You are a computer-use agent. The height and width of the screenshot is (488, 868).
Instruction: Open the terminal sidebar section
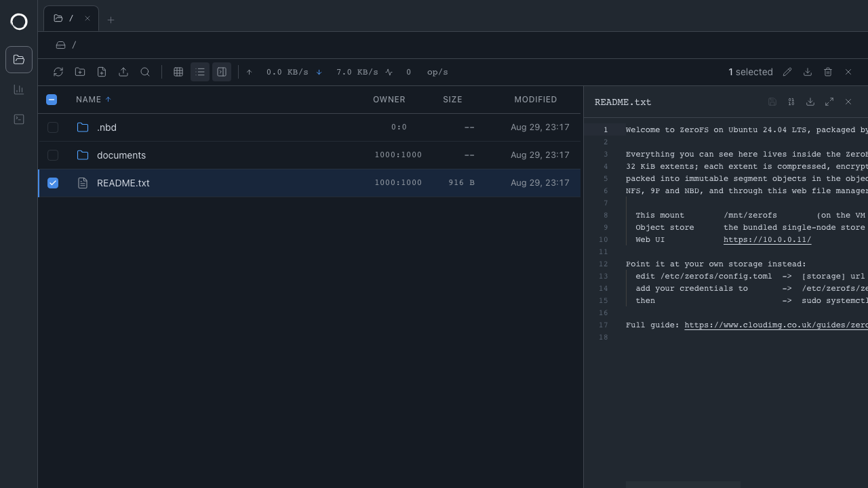pos(19,119)
